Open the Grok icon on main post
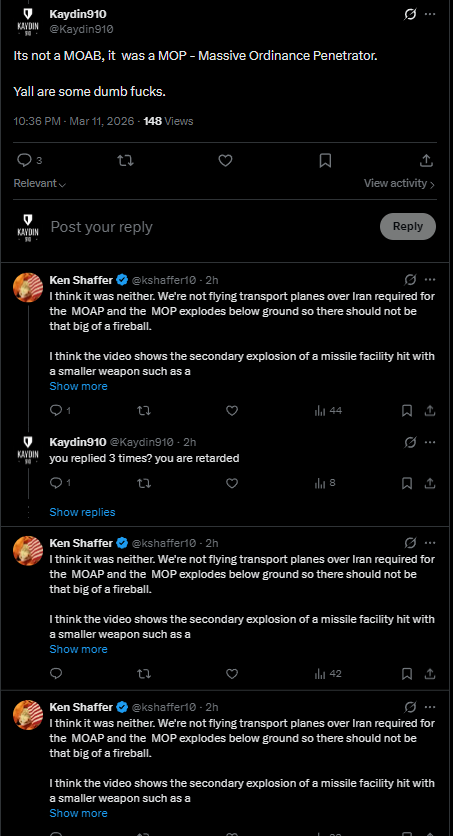Image resolution: width=453 pixels, height=836 pixels. [410, 14]
